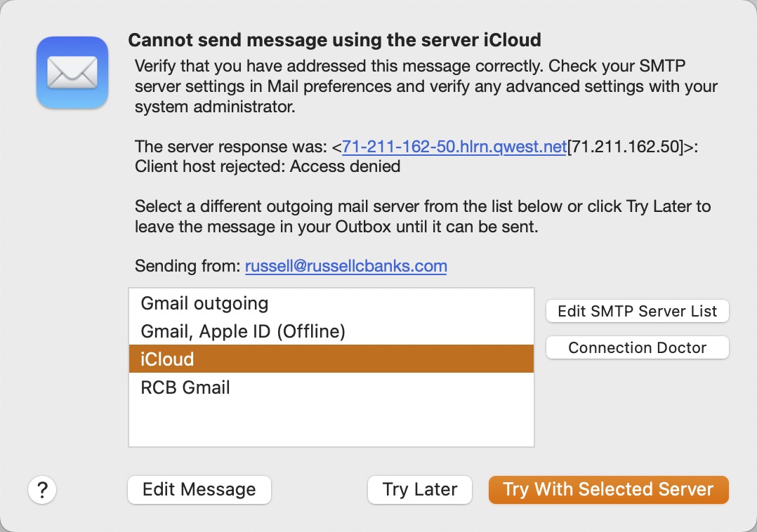
Task: Select the Gmail outgoing server
Action: 204,303
